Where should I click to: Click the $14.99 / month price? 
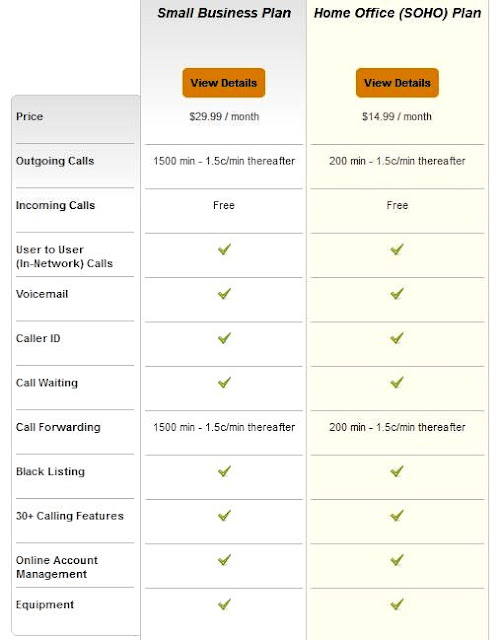click(397, 117)
